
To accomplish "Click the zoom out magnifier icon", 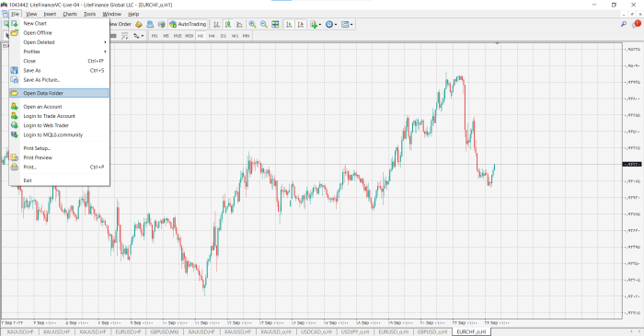I will click(264, 24).
